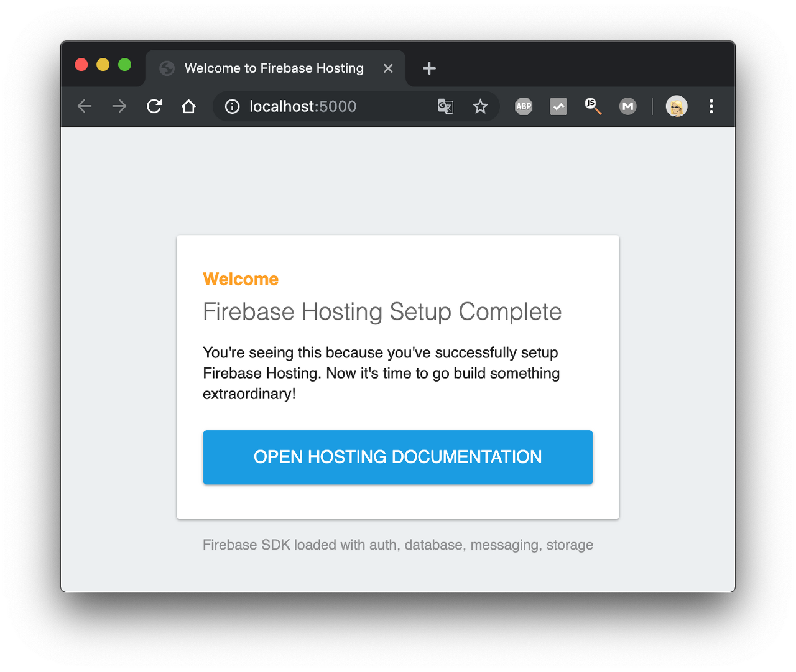Go forward with the browser forward arrow

click(119, 106)
